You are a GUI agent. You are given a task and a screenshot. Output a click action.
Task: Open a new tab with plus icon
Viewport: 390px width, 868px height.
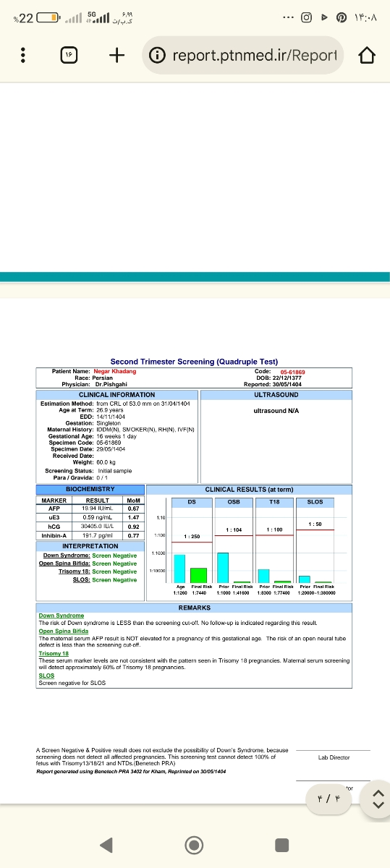pyautogui.click(x=116, y=56)
